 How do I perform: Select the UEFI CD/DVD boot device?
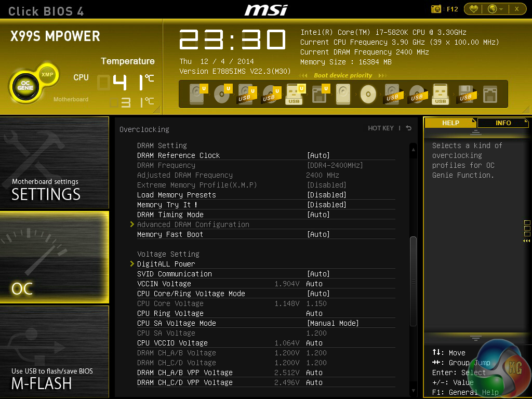[x=222, y=94]
